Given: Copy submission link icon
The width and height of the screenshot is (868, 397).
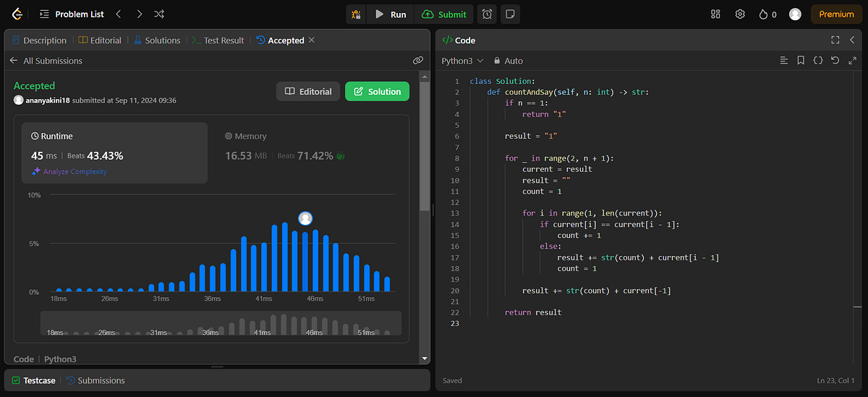Looking at the screenshot, I should click(x=417, y=61).
